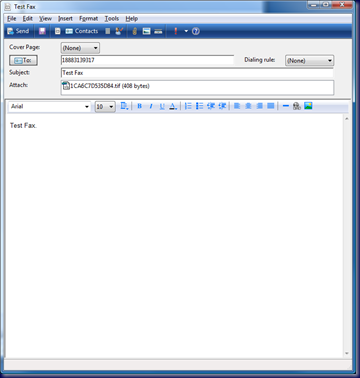Screen dimensions: 360x378
Task: Open the priority dropdown arrow beside the exclamation mark
Action: 186,31
